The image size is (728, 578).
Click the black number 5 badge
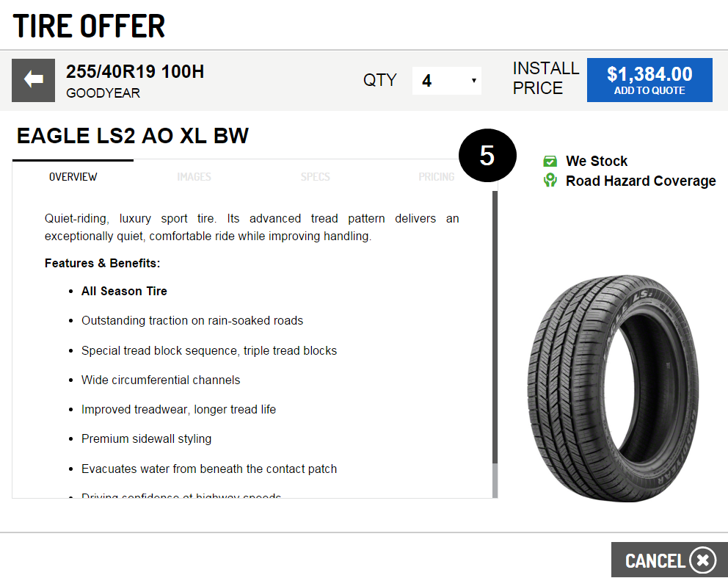tap(487, 156)
